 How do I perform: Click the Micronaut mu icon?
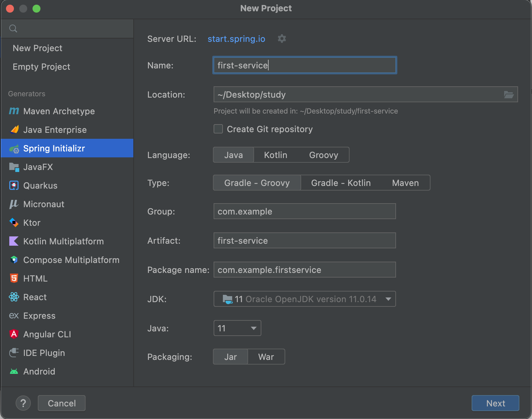pos(14,204)
